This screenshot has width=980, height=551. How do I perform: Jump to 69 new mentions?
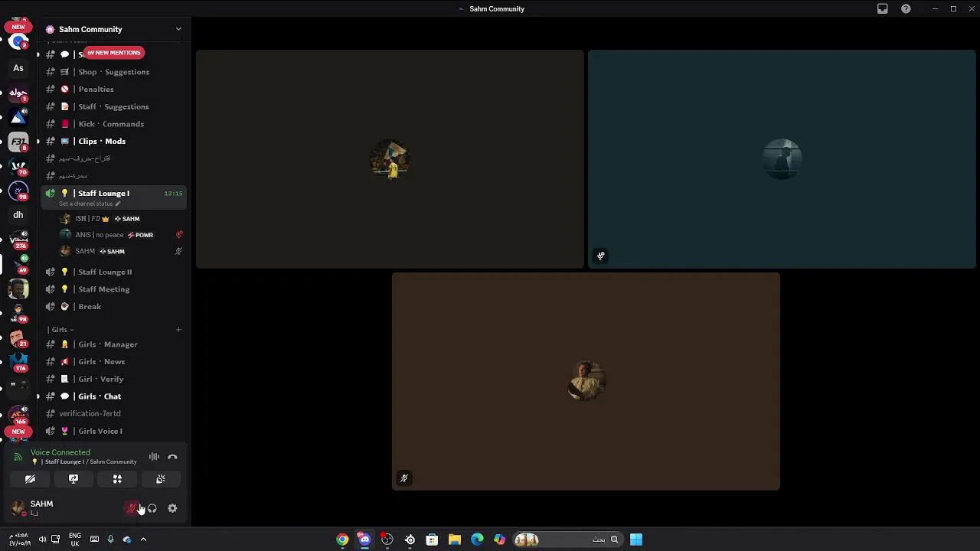113,53
